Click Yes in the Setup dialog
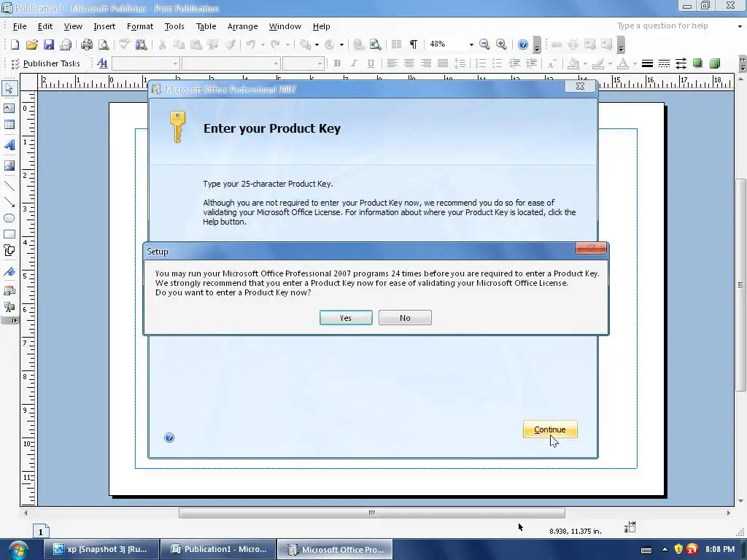The width and height of the screenshot is (747, 560). pyautogui.click(x=346, y=318)
